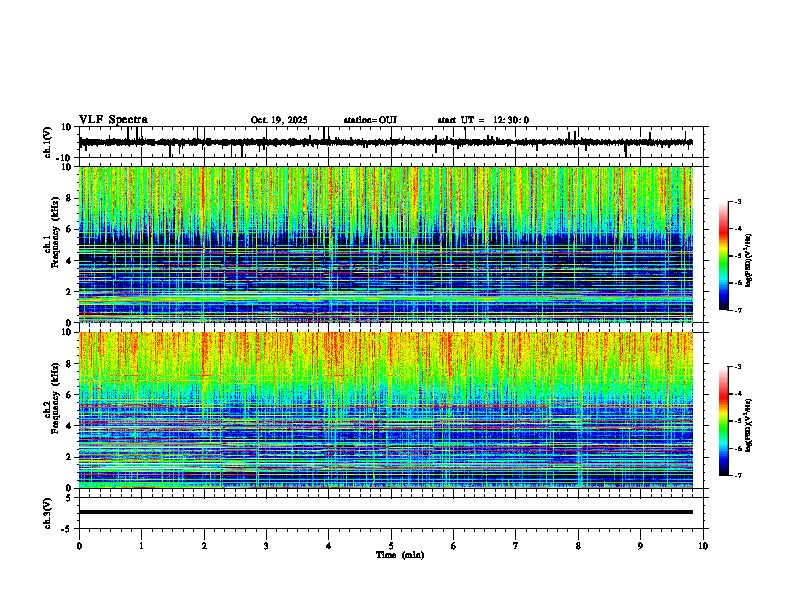Click the log(PSD) label beside ch.1 color bar
Screen dimensions: 792x612
click(749, 261)
